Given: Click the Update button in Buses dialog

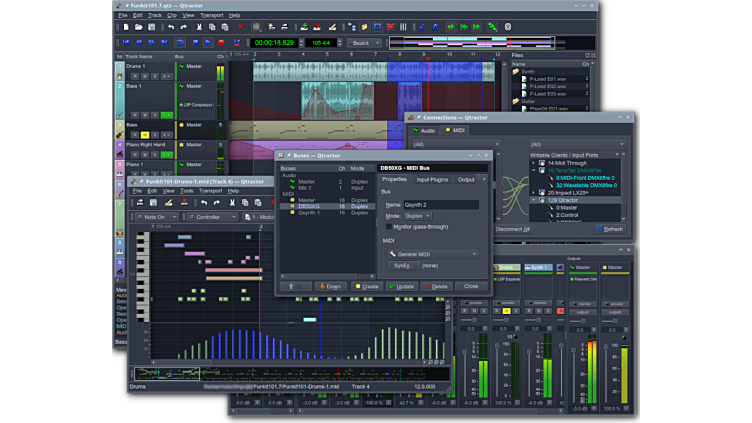Looking at the screenshot, I should coord(401,286).
